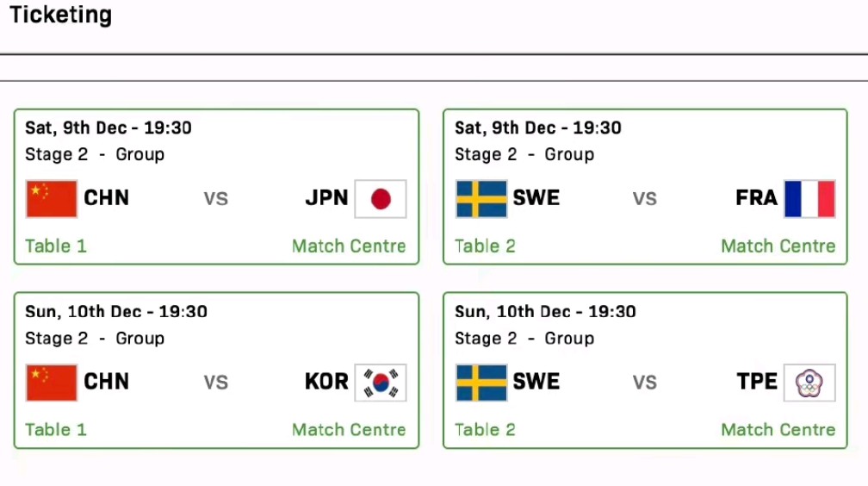Click the KOR team name
The height and width of the screenshot is (486, 868).
(x=326, y=382)
